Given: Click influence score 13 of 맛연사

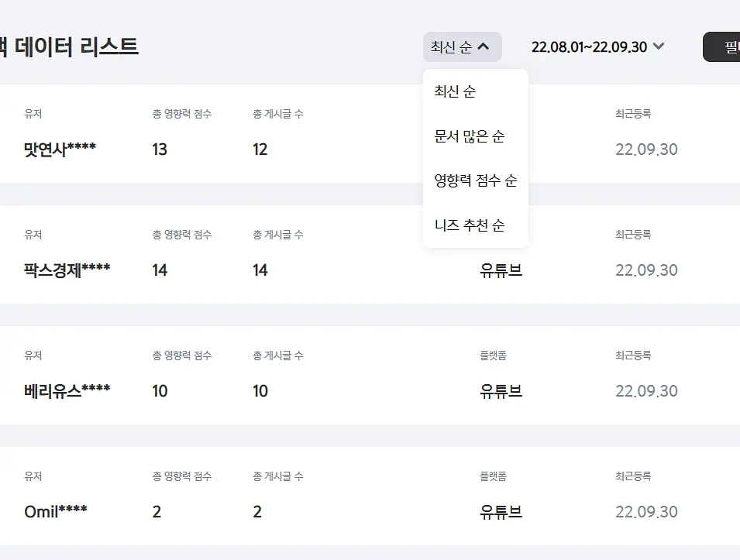Looking at the screenshot, I should point(160,149).
